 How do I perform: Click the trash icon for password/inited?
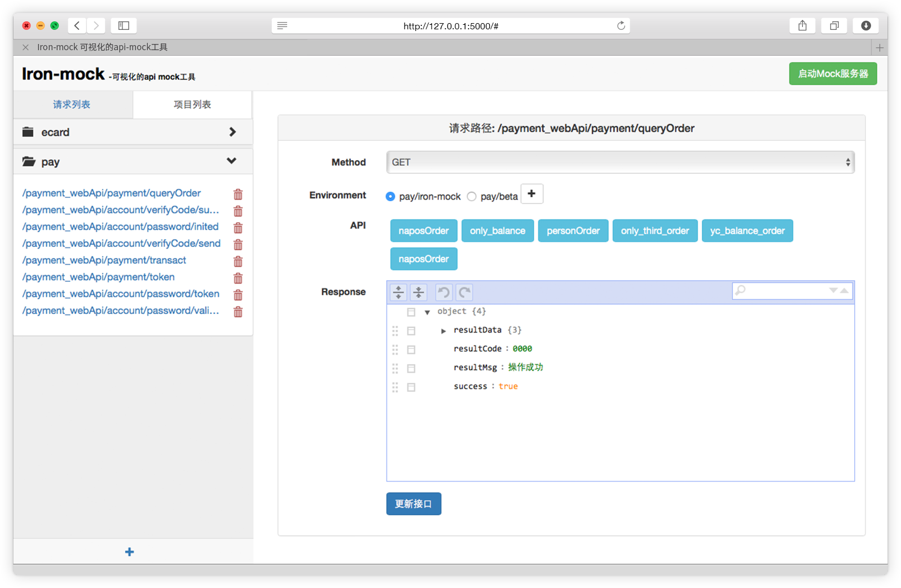[x=238, y=228]
